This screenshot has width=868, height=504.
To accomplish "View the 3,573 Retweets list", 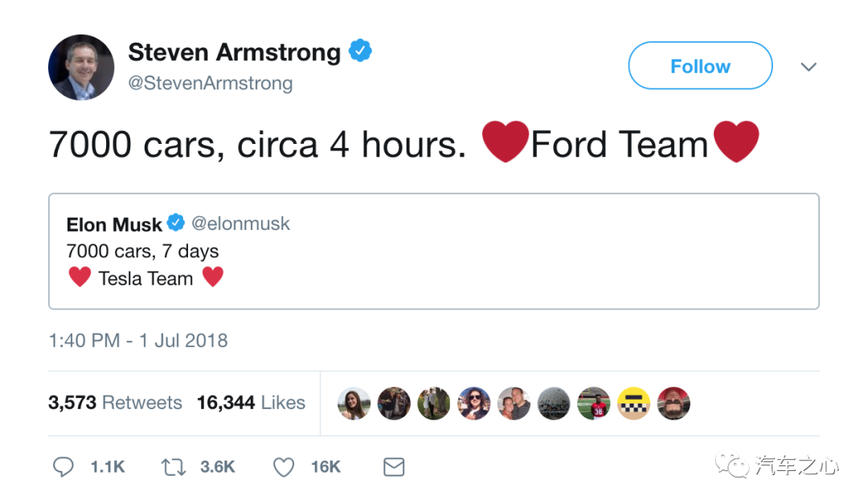I will click(115, 403).
